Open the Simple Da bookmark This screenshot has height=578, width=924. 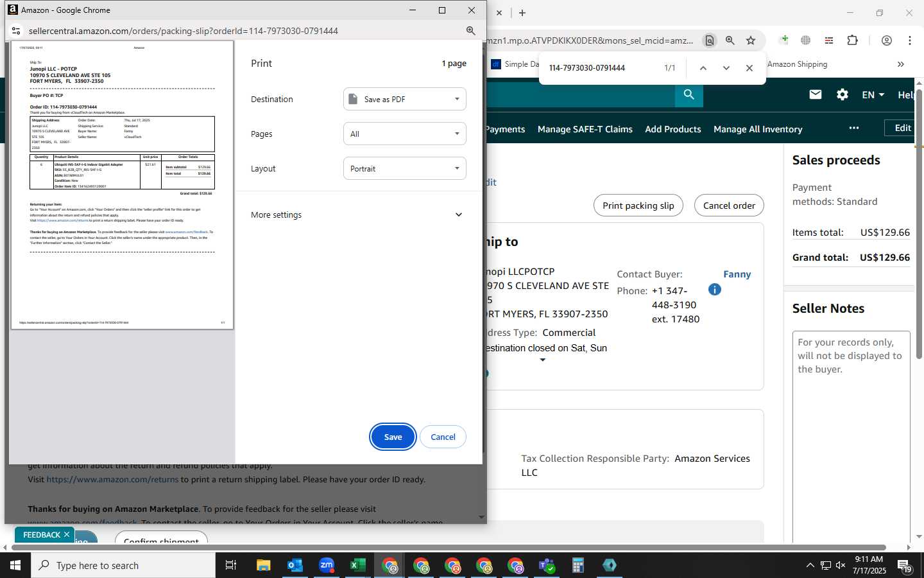(x=515, y=64)
